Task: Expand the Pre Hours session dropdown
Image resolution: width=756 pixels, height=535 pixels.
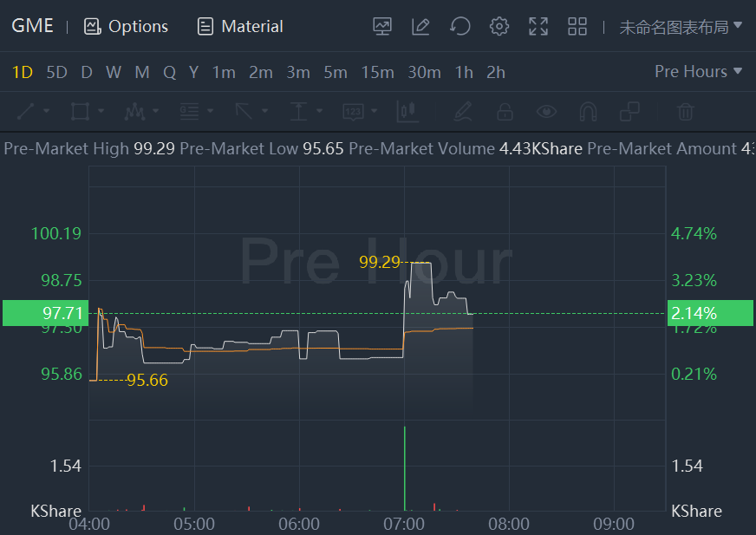Action: click(x=698, y=71)
